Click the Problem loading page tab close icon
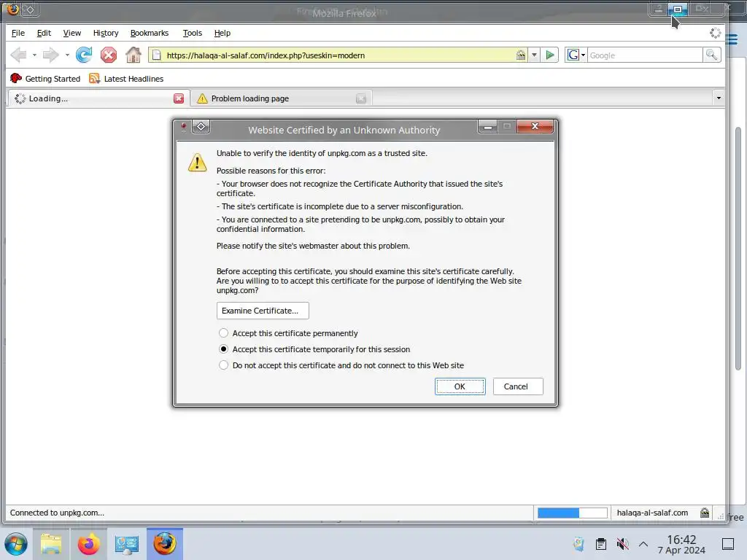747x560 pixels. [x=361, y=98]
